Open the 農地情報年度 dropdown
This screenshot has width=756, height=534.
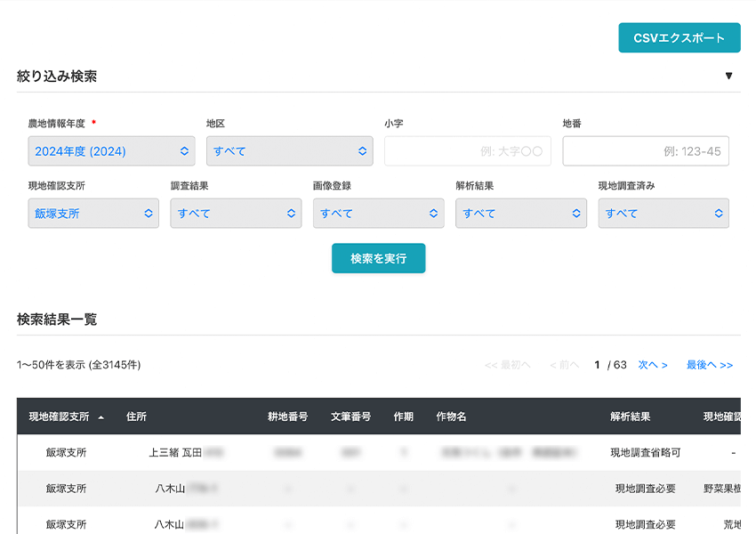[111, 151]
